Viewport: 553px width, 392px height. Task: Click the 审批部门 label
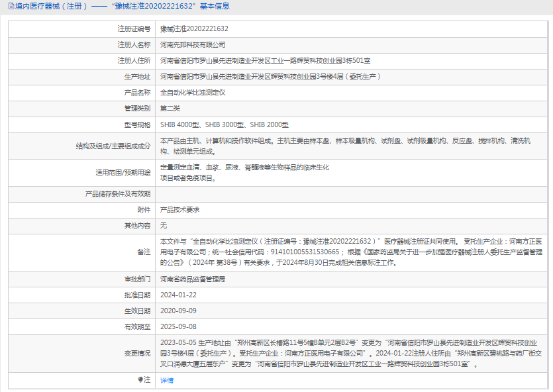137,279
